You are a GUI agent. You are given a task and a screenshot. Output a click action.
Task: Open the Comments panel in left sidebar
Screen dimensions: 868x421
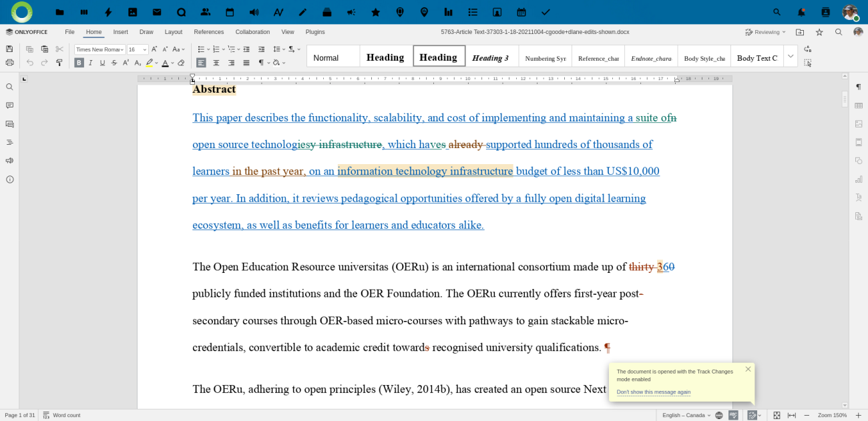coord(9,105)
